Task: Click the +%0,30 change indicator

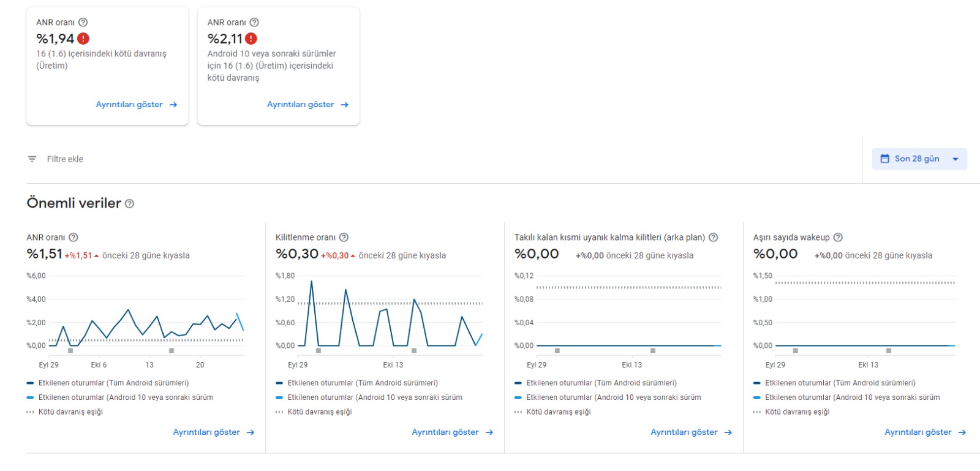Action: tap(338, 255)
